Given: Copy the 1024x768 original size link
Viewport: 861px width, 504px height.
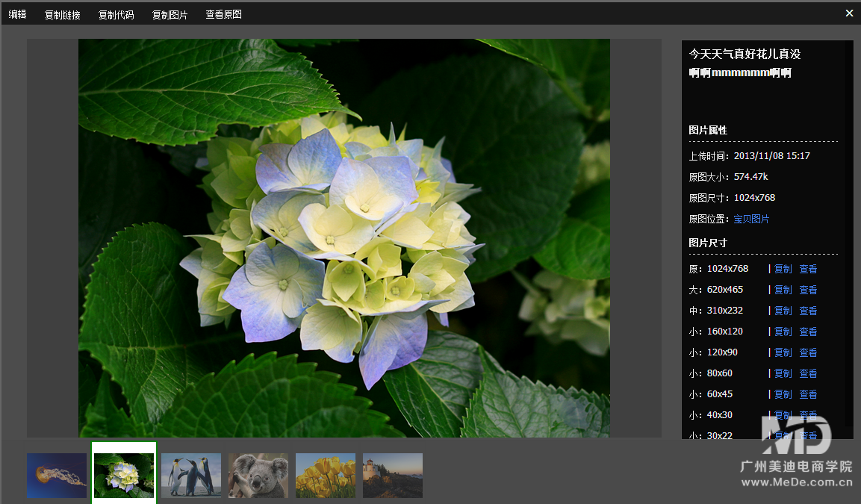Looking at the screenshot, I should tap(783, 269).
